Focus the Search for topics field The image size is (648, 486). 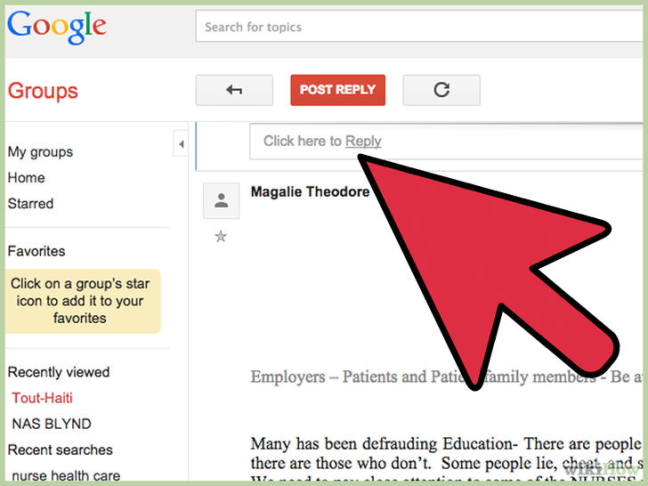coord(419,27)
